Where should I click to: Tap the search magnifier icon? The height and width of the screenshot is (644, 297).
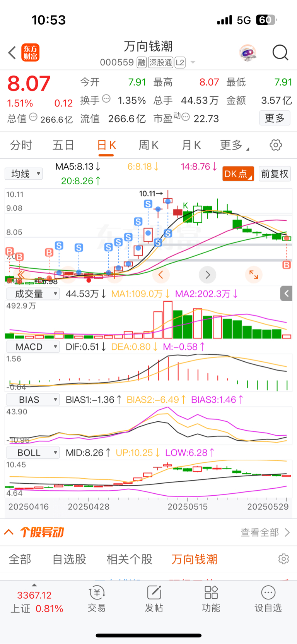[280, 53]
